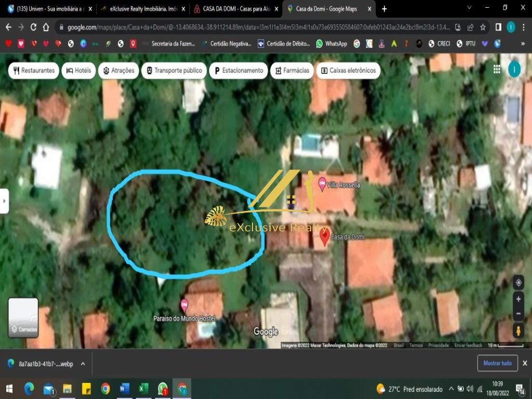Show more bookmarks overflow chevron
This screenshot has width=532, height=399.
pyautogui.click(x=523, y=44)
